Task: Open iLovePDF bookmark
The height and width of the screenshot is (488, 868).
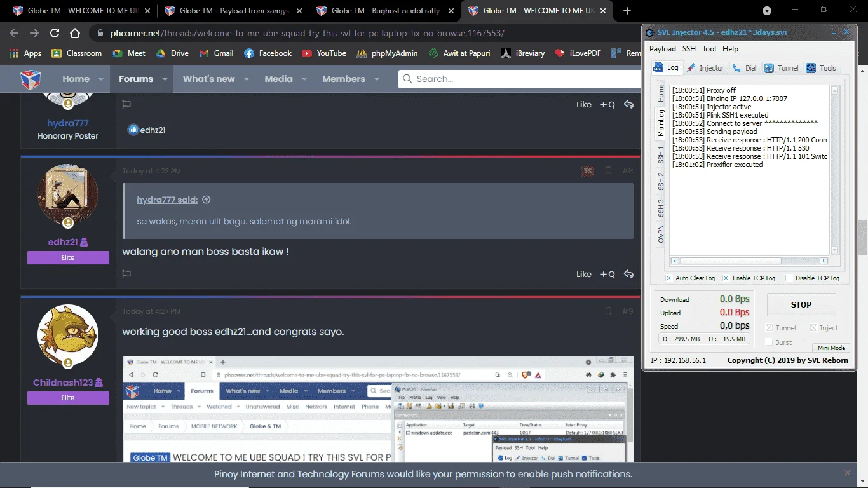Action: point(578,53)
